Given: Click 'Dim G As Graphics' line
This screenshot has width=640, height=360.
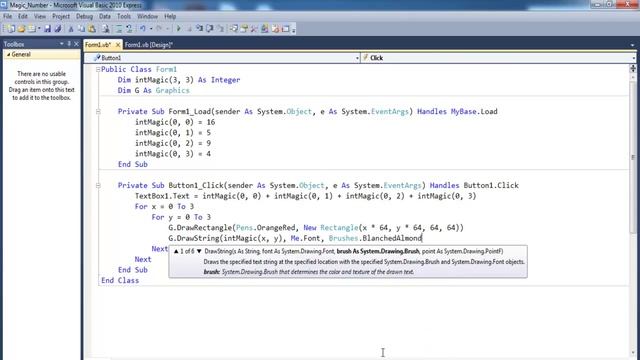Looking at the screenshot, I should (x=153, y=91).
